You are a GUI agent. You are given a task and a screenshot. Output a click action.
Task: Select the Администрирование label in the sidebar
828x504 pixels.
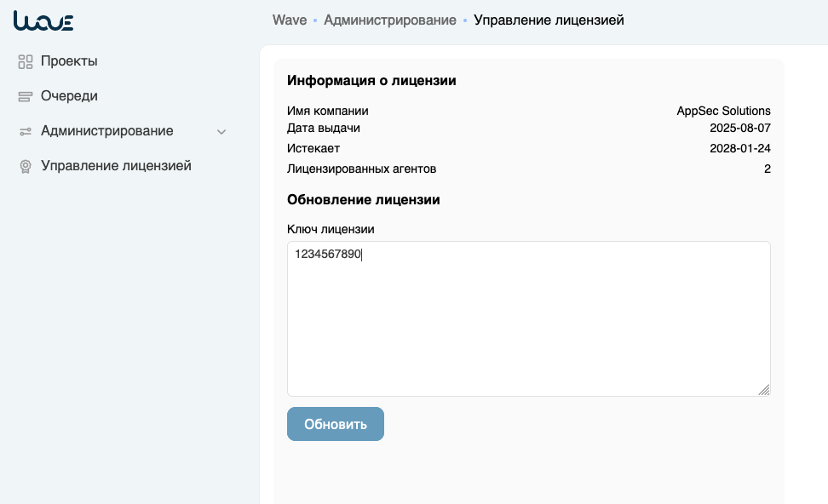106,131
